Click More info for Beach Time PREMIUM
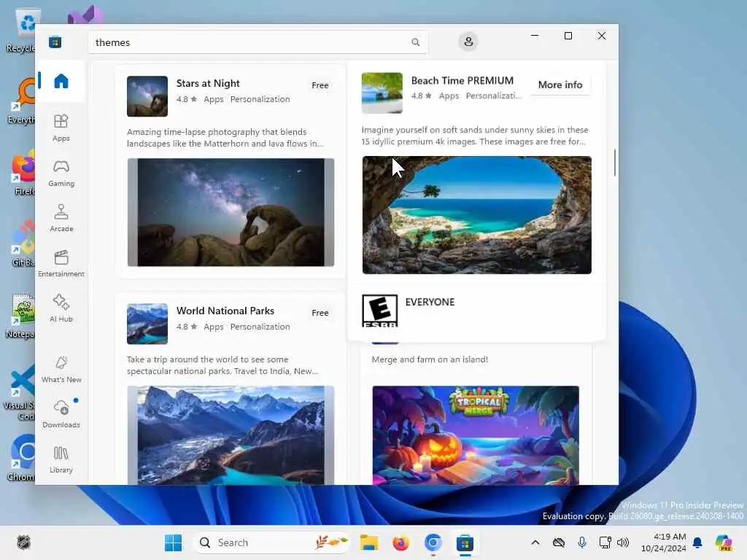 click(x=560, y=85)
